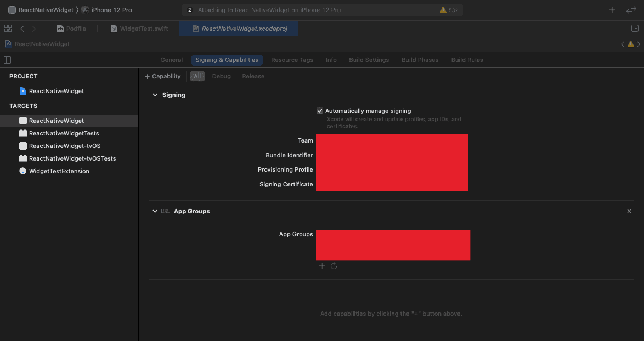Collapse the Signing section
The image size is (644, 341).
(x=155, y=95)
